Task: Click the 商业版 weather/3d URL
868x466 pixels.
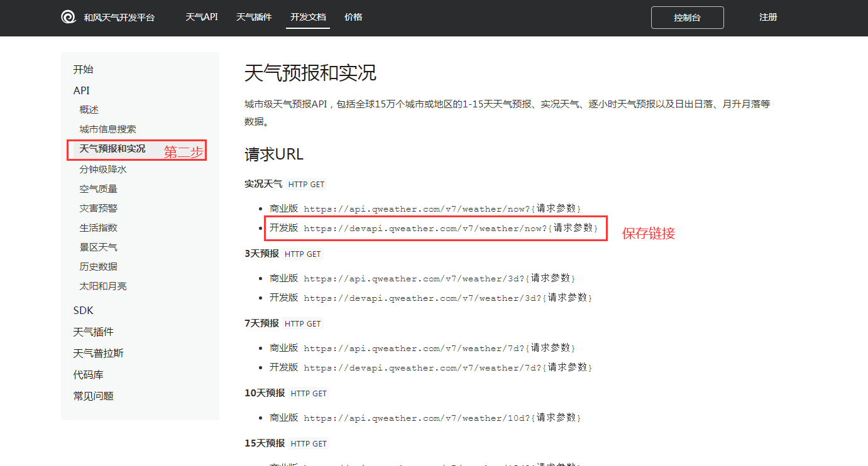Action: (x=440, y=278)
